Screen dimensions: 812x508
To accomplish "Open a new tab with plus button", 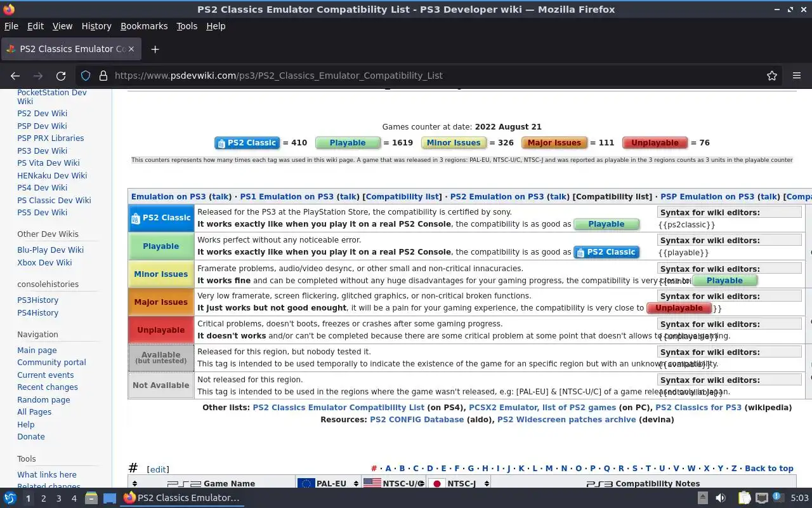I will tap(155, 49).
